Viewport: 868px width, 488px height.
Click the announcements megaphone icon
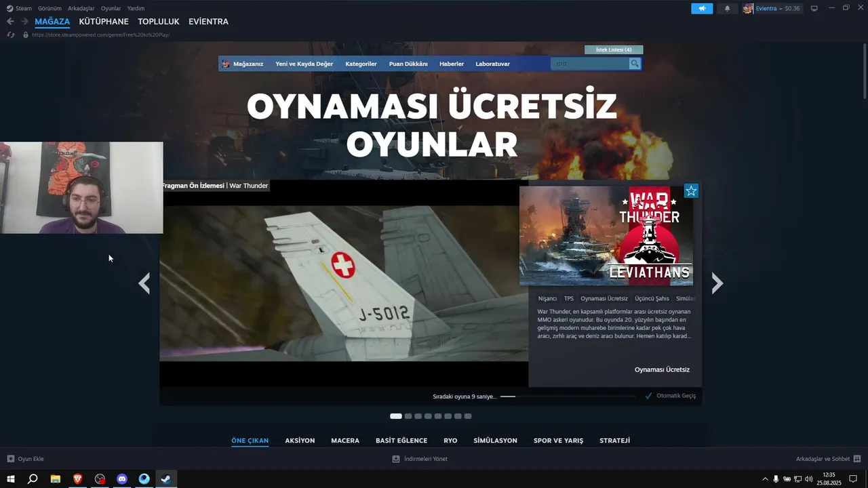tap(702, 8)
